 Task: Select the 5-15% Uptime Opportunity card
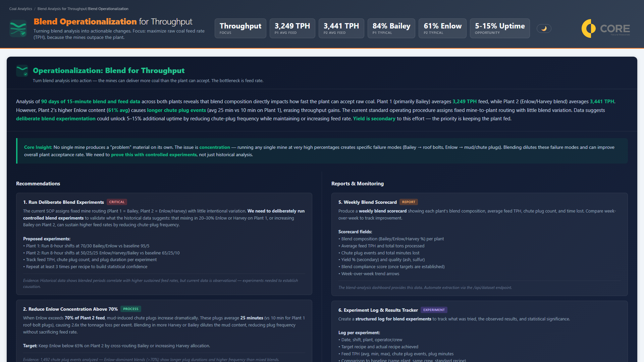point(499,28)
